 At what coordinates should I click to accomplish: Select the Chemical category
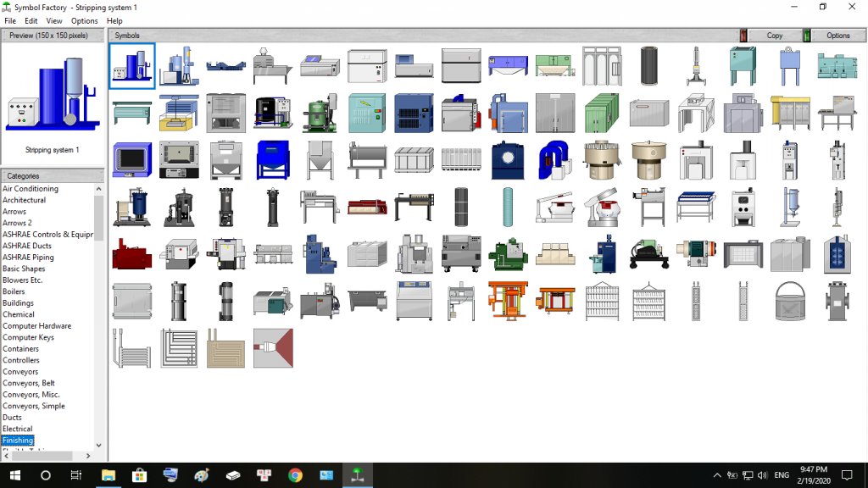(x=19, y=314)
